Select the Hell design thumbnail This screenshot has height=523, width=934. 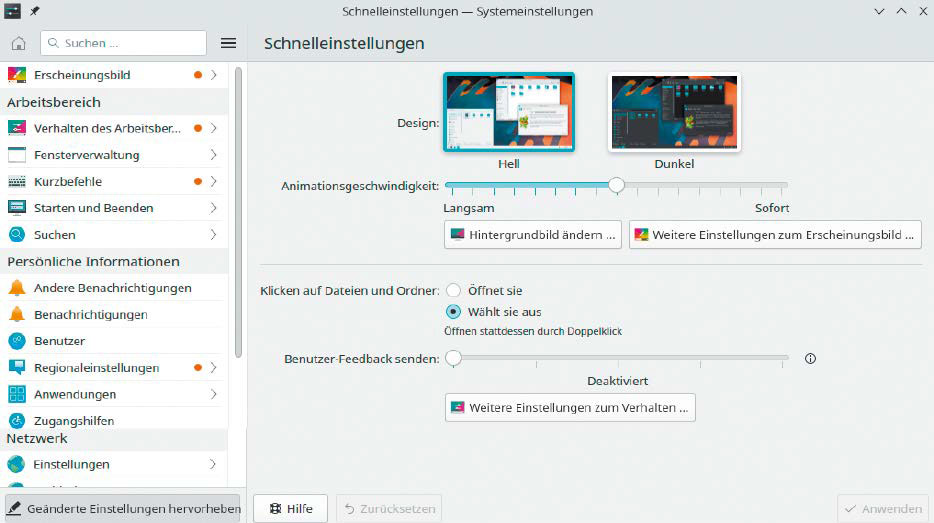509,112
